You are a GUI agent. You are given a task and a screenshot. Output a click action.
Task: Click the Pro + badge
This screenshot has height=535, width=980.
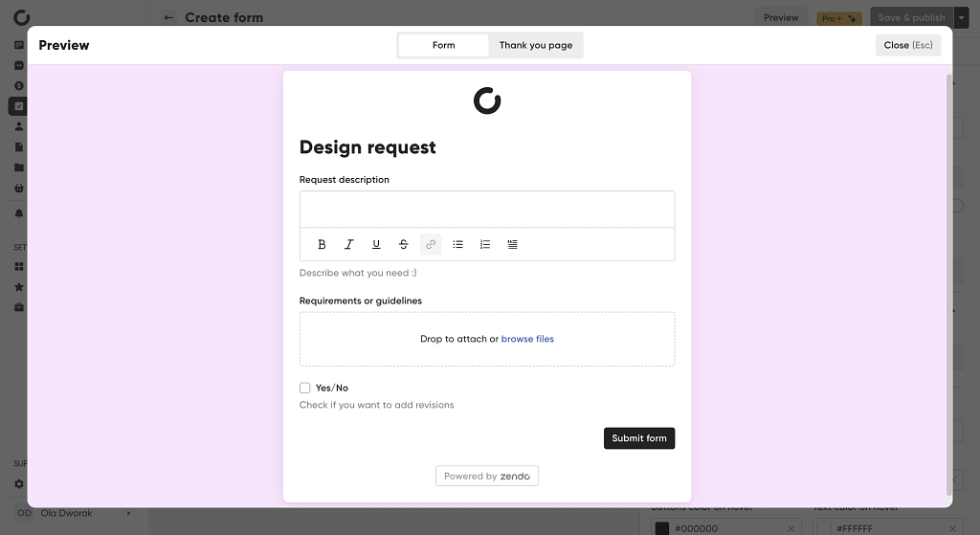[838, 19]
